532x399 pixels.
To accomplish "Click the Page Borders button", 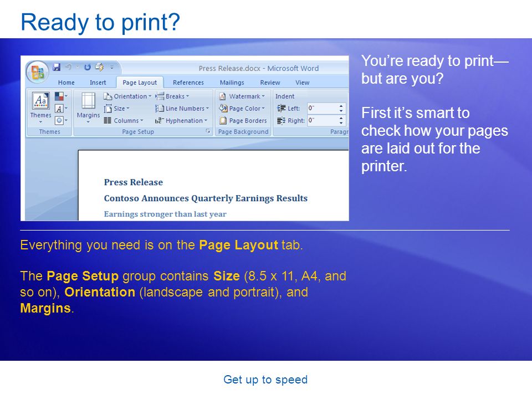I will pos(243,120).
